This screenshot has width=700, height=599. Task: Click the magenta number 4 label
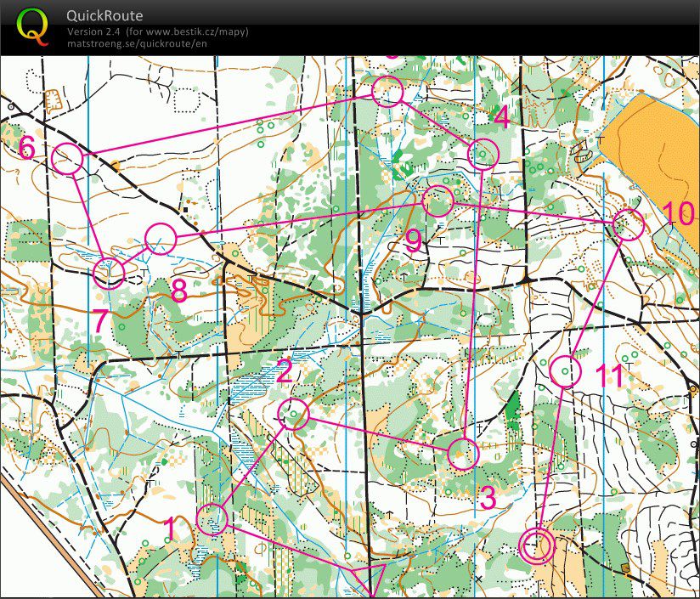point(502,118)
